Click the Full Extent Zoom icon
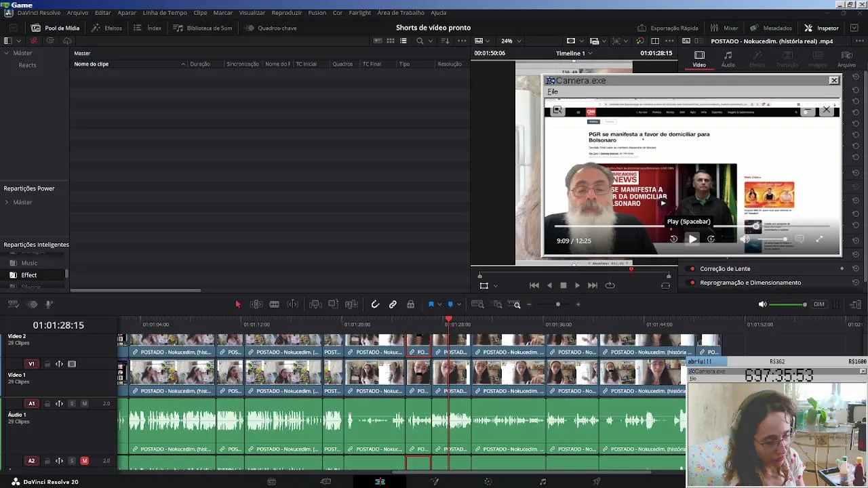The image size is (868, 488). coord(477,304)
